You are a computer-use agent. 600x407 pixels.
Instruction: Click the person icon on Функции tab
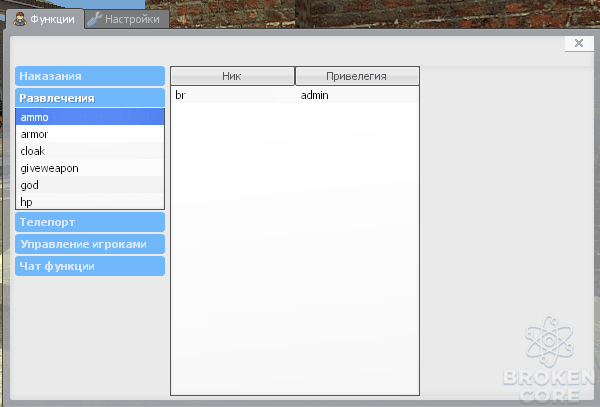[x=20, y=19]
